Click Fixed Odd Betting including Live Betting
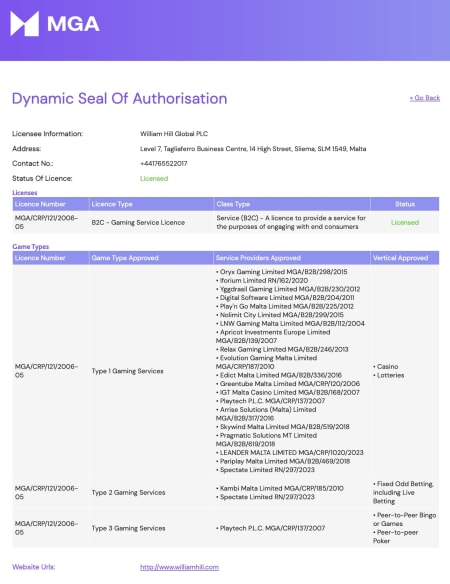The image size is (450, 584). click(x=403, y=492)
